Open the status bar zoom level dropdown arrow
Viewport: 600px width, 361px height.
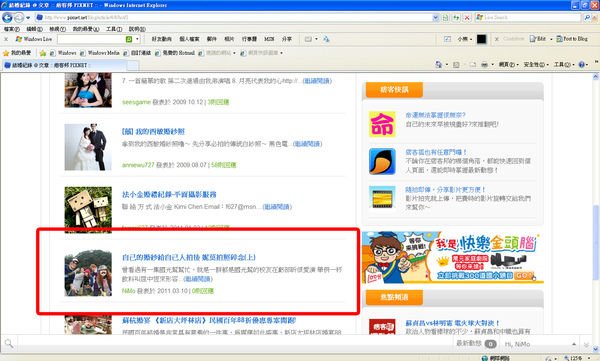click(589, 358)
